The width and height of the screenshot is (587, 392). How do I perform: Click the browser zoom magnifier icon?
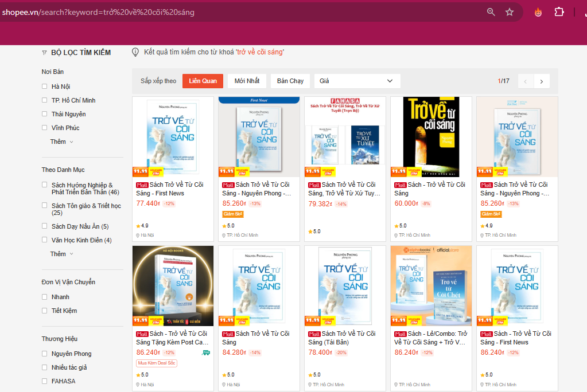tap(491, 12)
